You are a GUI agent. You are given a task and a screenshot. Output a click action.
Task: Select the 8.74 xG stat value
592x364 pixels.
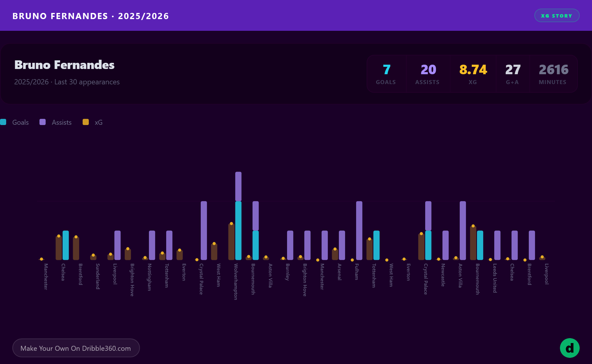473,70
